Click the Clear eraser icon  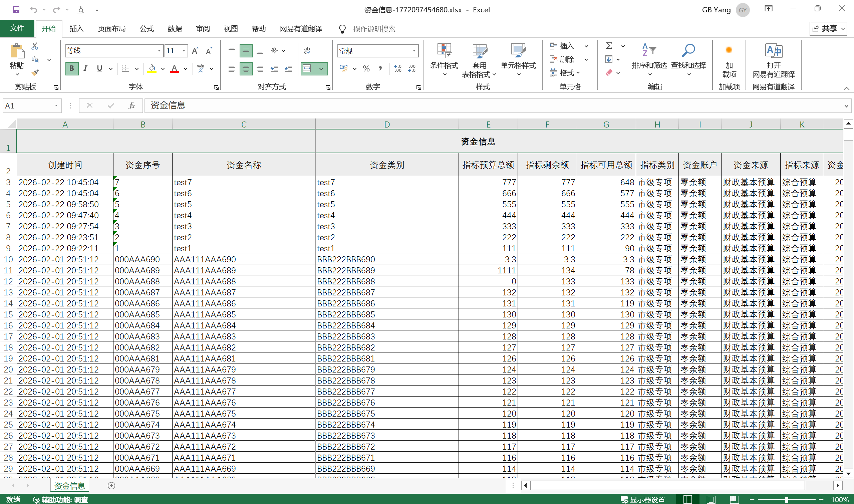[609, 73]
